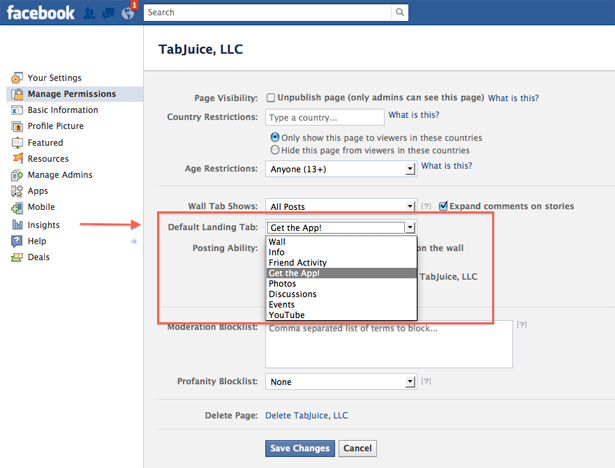Click the Featured icon

click(17, 143)
